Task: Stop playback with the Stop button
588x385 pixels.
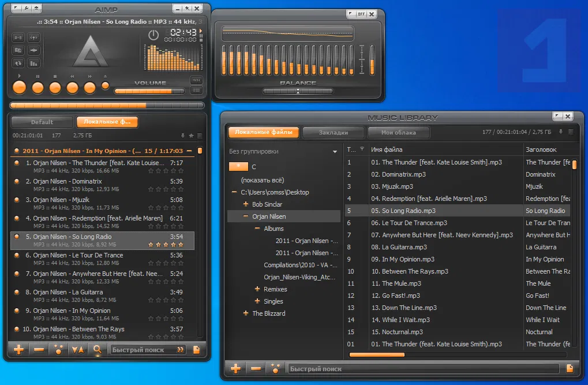Action: [55, 88]
